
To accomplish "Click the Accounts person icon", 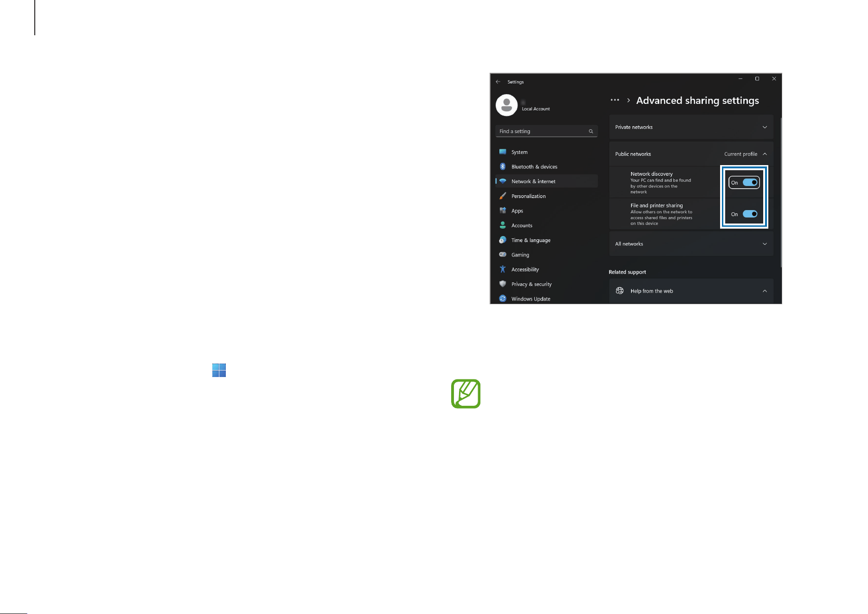I will (x=503, y=225).
